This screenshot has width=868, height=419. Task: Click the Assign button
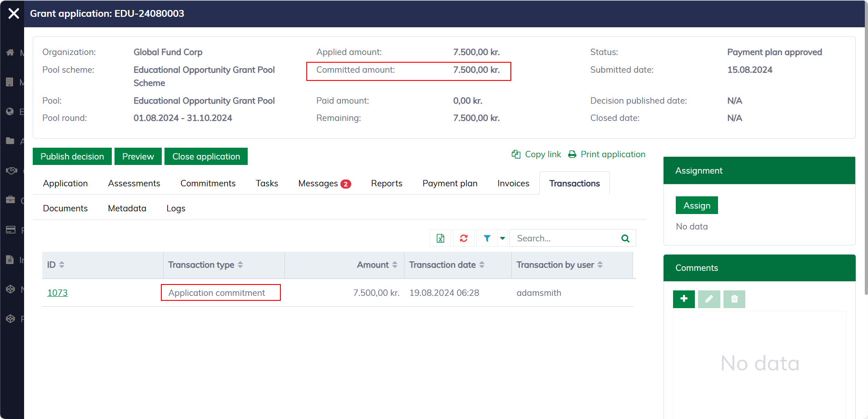[x=696, y=205]
